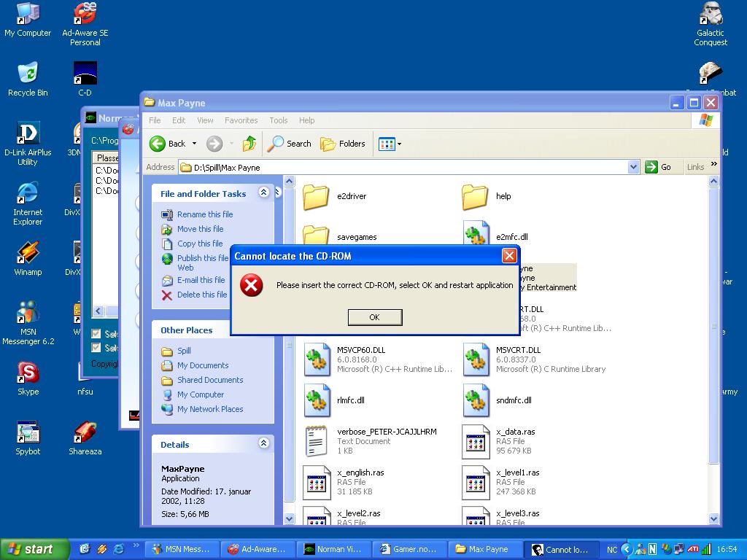Select the help folder
Image resolution: width=747 pixels, height=560 pixels.
coord(487,197)
